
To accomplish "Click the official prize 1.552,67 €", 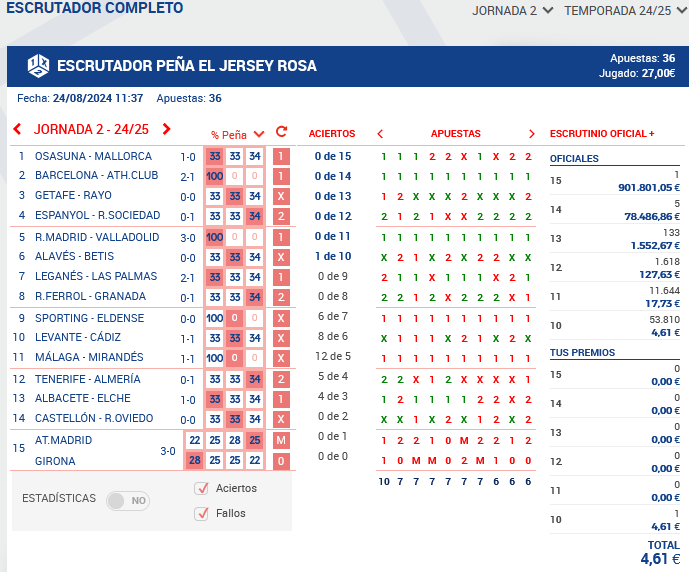I will click(x=655, y=246).
